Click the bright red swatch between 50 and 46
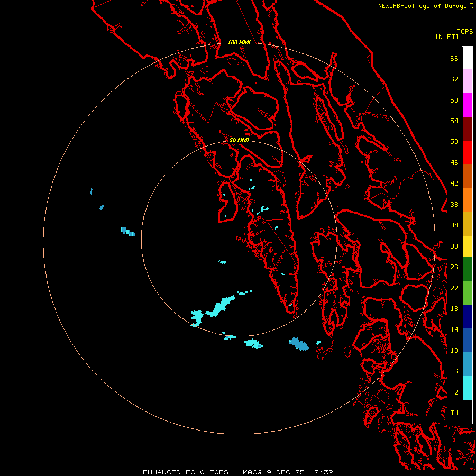 click(x=467, y=152)
